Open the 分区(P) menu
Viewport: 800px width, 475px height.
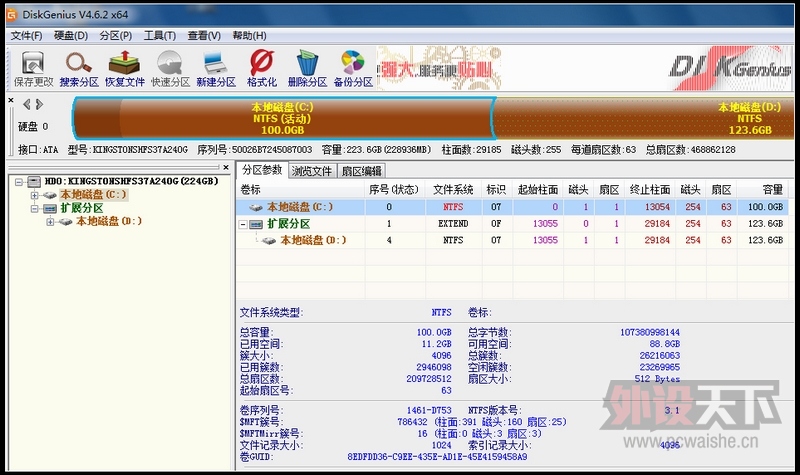(116, 36)
